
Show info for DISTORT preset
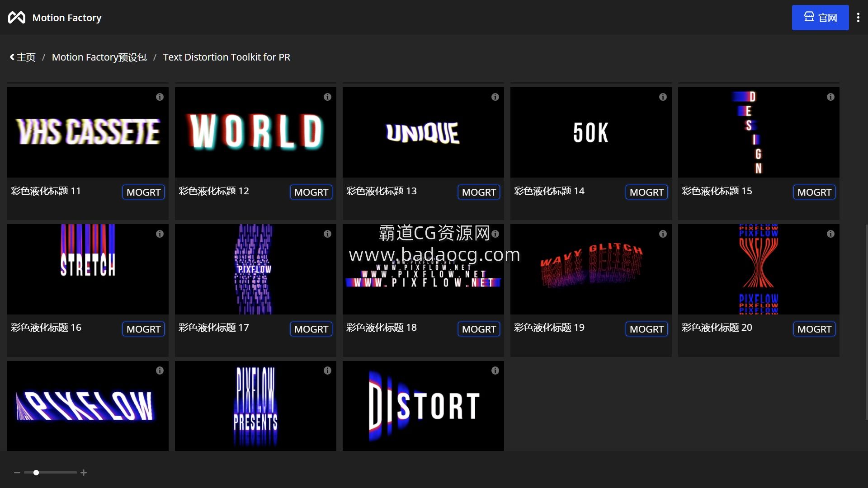pyautogui.click(x=495, y=371)
